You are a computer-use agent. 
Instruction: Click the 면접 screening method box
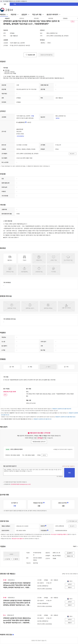coord(30,367)
